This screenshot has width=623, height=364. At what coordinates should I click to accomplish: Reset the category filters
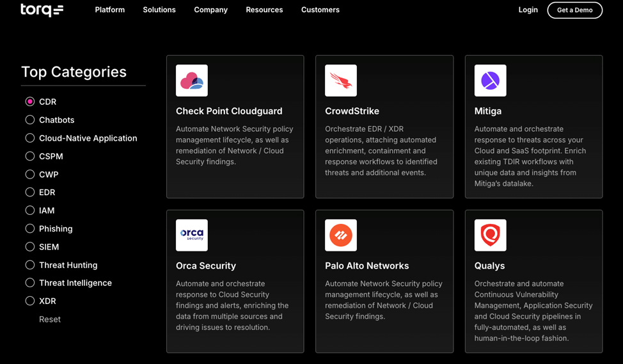click(x=50, y=319)
